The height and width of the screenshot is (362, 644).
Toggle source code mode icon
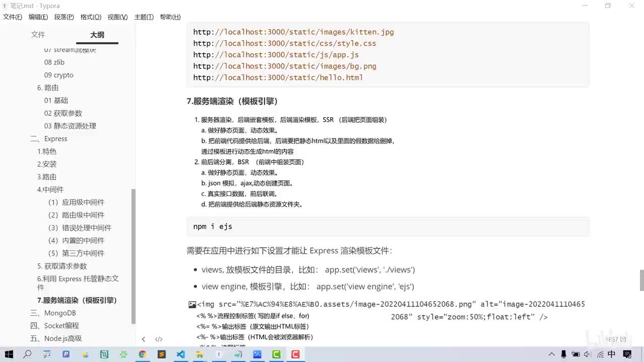158,339
